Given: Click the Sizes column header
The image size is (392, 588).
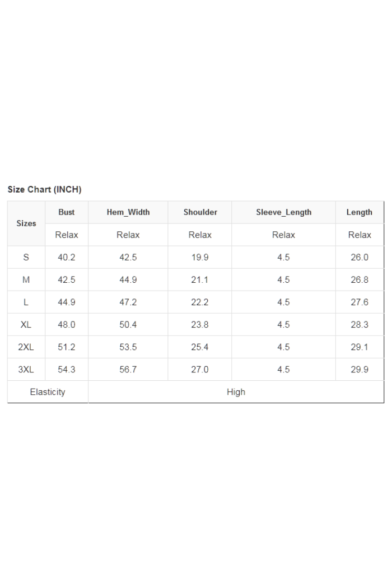Looking at the screenshot, I should pyautogui.click(x=26, y=223).
